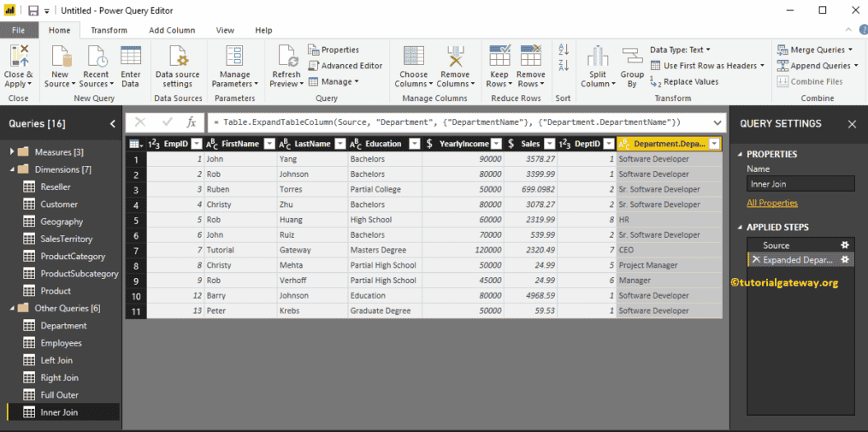Click the Keep Rows icon
This screenshot has width=868, height=432.
click(500, 56)
